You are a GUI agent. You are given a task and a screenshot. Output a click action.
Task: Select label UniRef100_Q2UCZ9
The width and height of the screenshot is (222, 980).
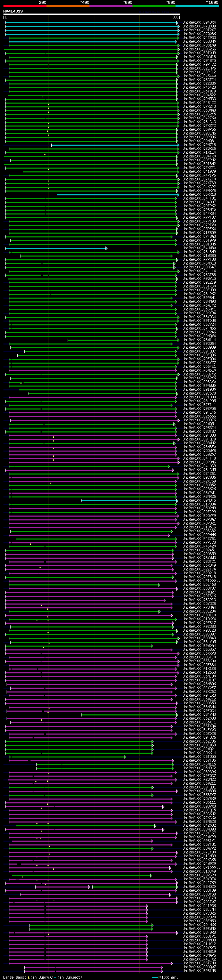tap(199, 898)
